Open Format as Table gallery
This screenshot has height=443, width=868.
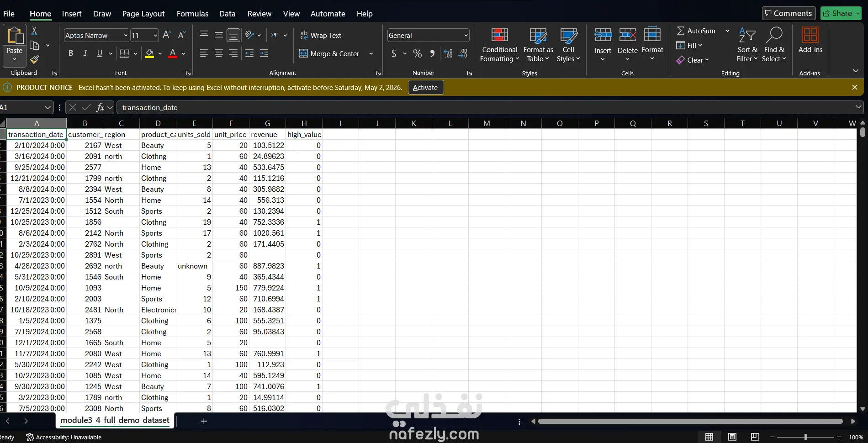[538, 45]
